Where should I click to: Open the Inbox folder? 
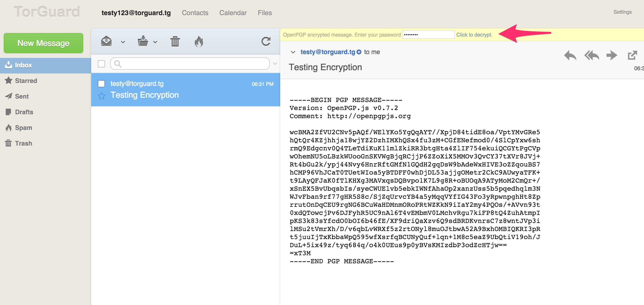click(x=46, y=65)
